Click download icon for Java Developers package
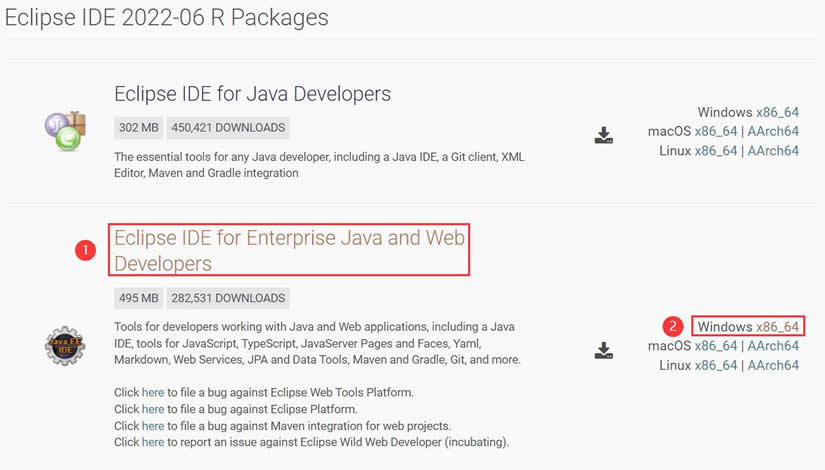The image size is (825, 470). tap(603, 135)
